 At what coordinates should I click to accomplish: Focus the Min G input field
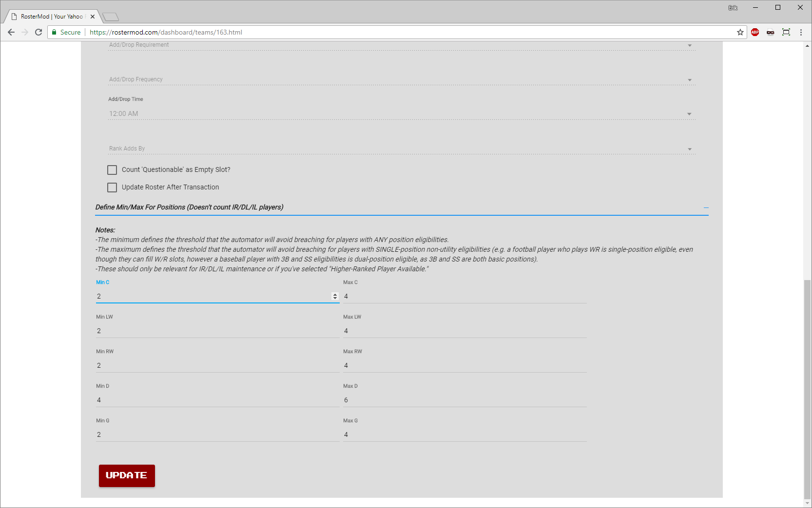point(217,434)
